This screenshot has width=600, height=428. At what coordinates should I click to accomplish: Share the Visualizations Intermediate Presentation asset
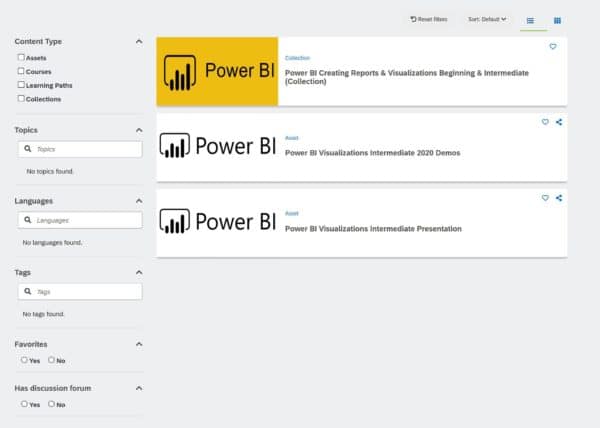[x=559, y=198]
